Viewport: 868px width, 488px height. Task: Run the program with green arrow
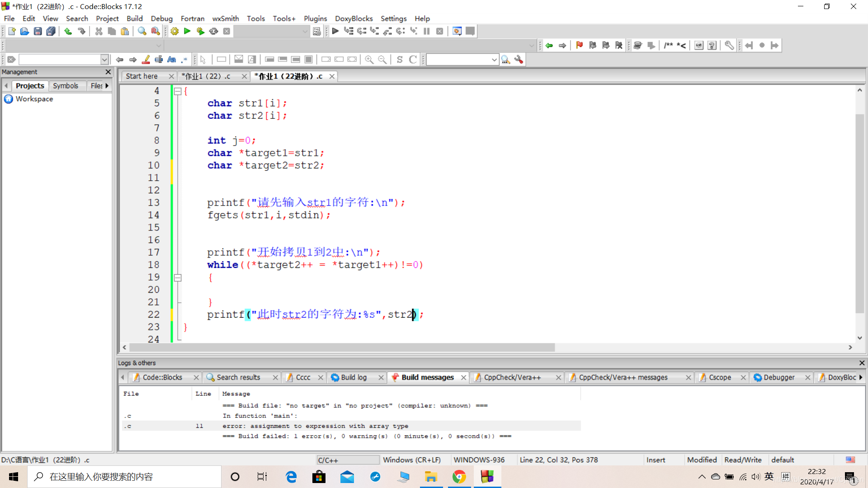click(187, 31)
